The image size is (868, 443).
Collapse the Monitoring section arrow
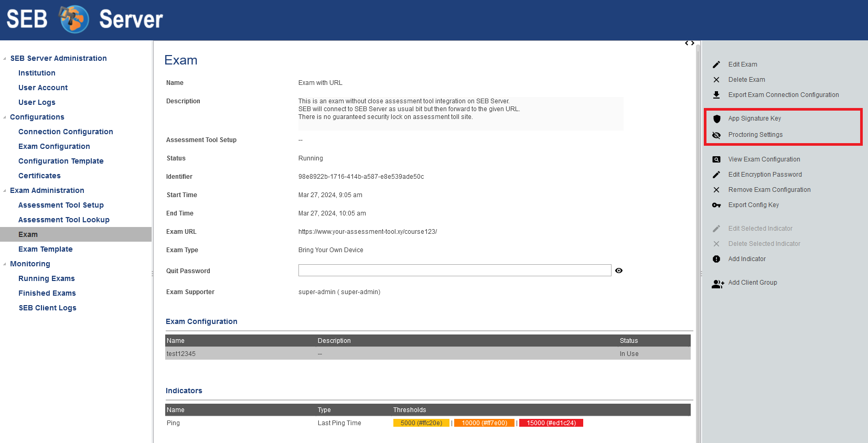[5, 264]
